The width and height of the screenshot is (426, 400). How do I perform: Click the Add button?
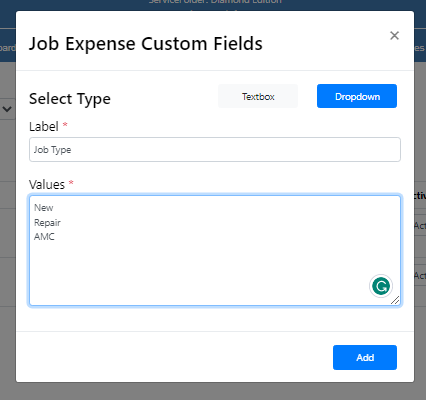click(365, 357)
